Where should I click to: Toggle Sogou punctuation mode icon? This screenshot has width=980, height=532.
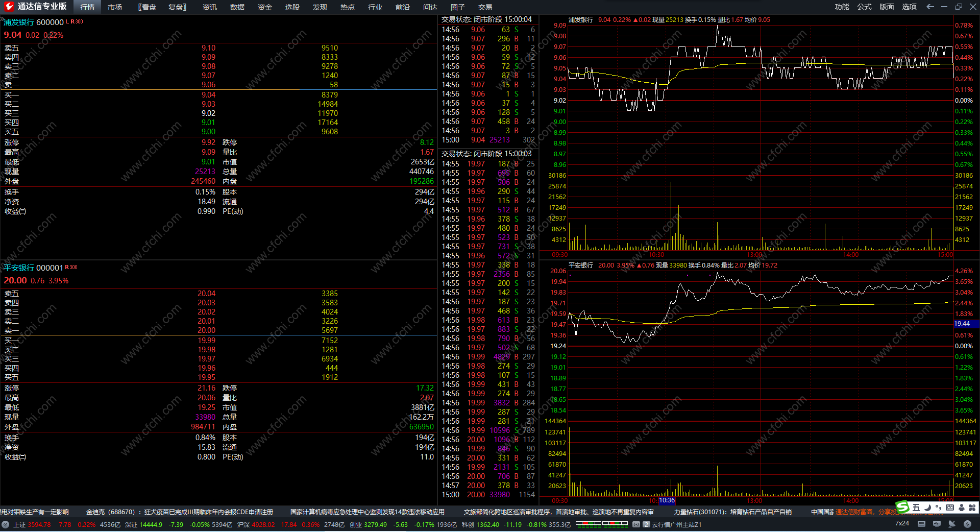939,507
